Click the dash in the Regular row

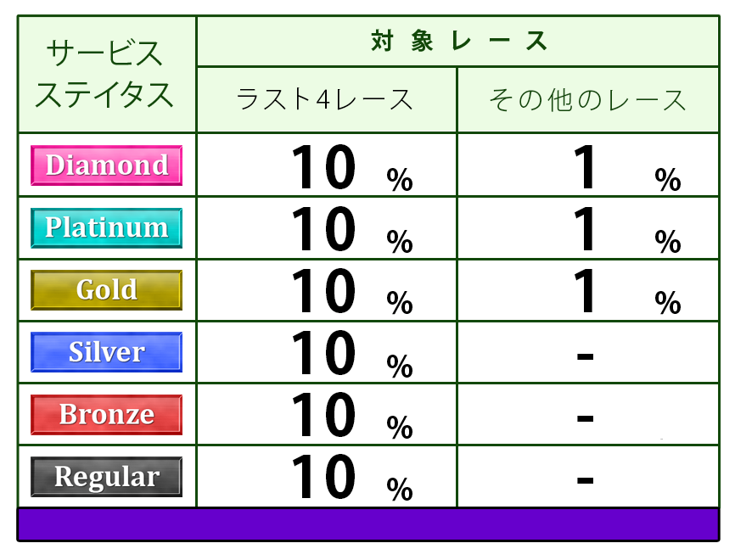point(584,479)
